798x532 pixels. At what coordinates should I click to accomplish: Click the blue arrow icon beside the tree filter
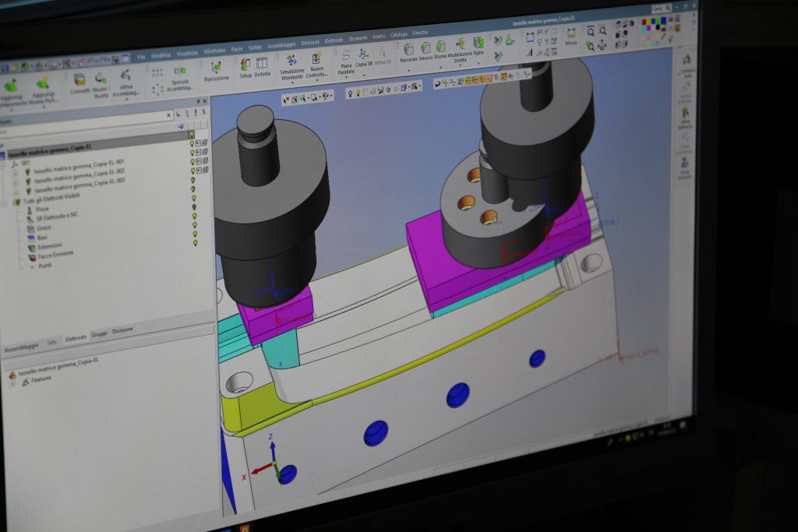[181, 126]
